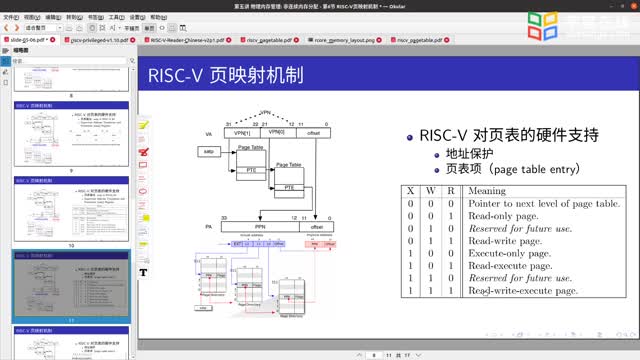Switch to the last riscv_pagetable.pdf tab

pyautogui.click(x=419, y=40)
